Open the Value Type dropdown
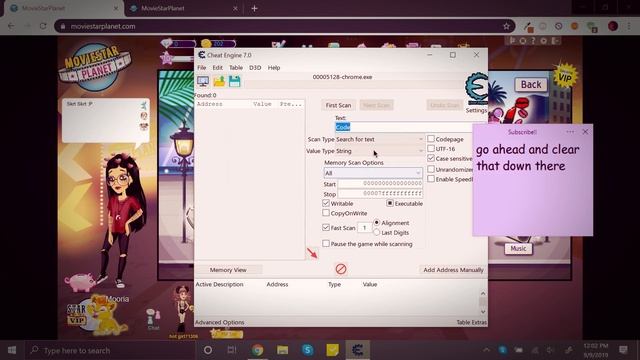Image resolution: width=640 pixels, height=360 pixels. 380,151
